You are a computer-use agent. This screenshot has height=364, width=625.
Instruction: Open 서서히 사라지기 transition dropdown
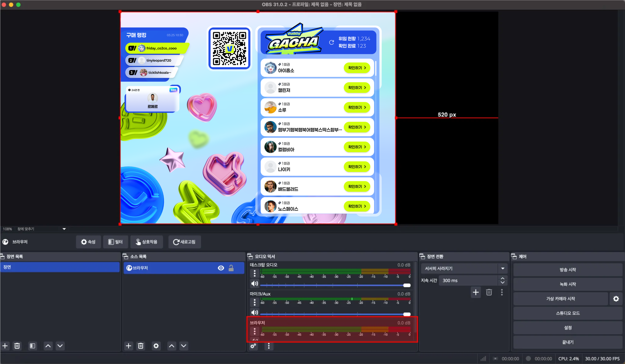coord(464,269)
